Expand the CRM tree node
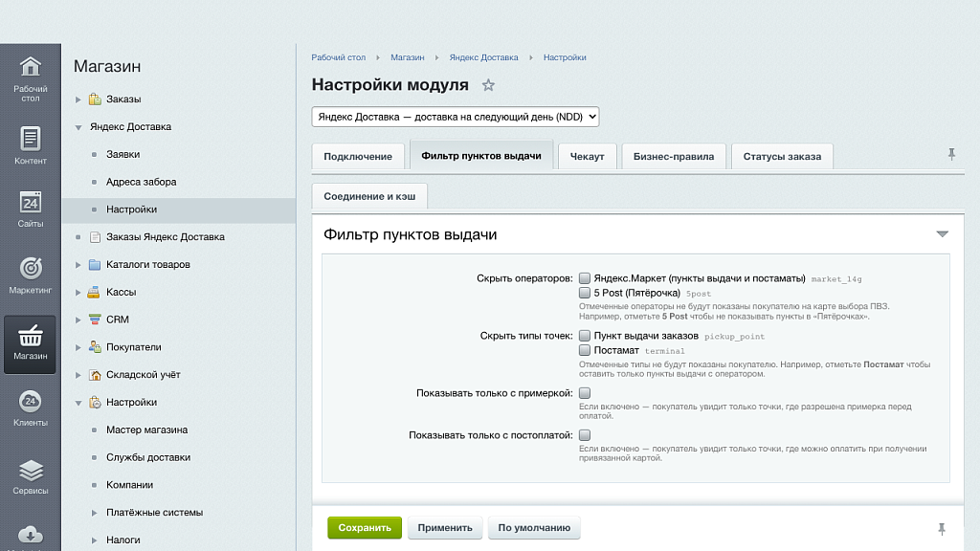This screenshot has height=551, width=980. 78,320
